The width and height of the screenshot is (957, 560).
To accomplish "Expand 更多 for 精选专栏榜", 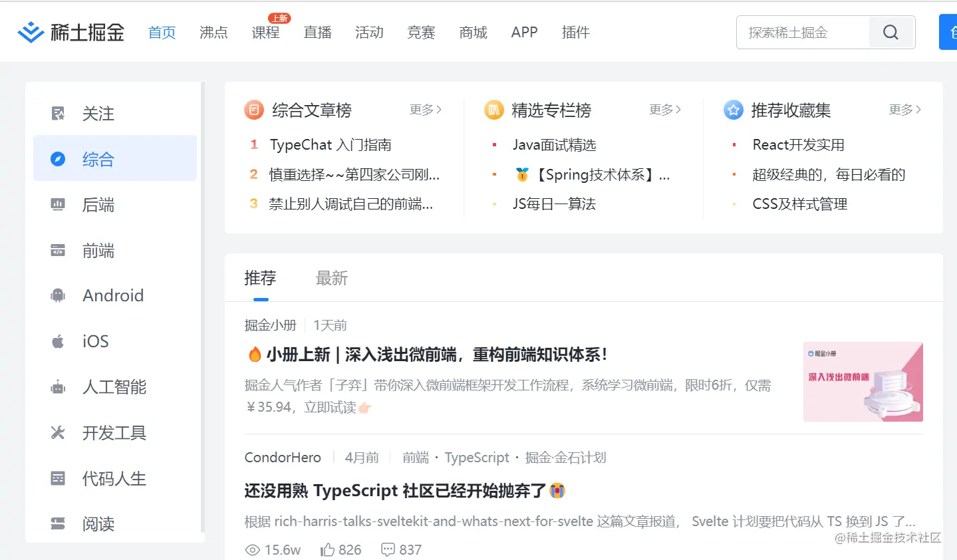I will pos(664,110).
